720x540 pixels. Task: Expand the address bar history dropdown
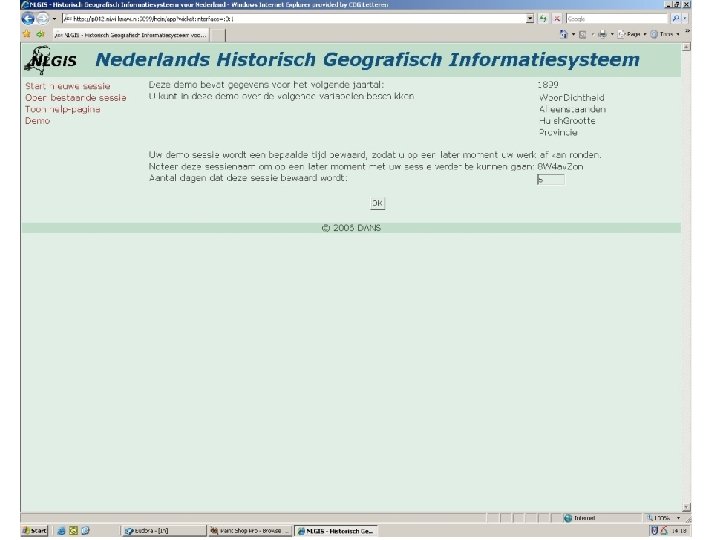530,19
